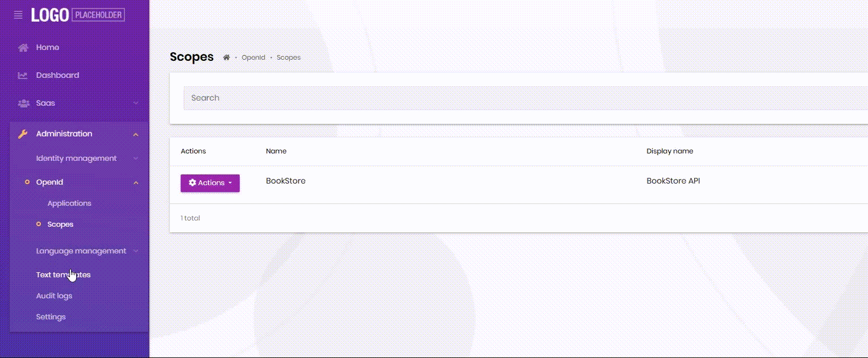The height and width of the screenshot is (358, 868).
Task: Toggle the hamburger sidebar menu icon
Action: point(18,15)
